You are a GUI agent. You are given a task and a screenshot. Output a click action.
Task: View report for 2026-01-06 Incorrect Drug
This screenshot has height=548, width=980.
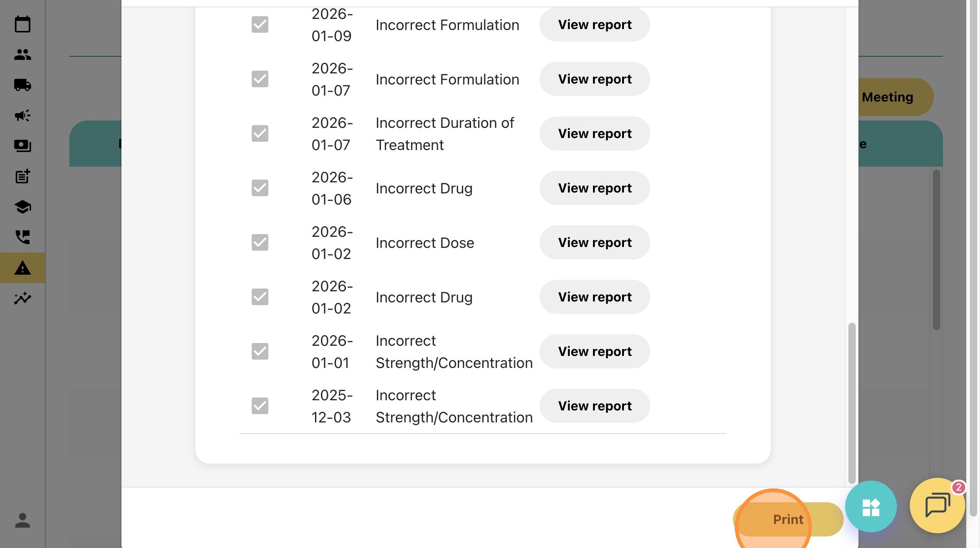point(594,188)
